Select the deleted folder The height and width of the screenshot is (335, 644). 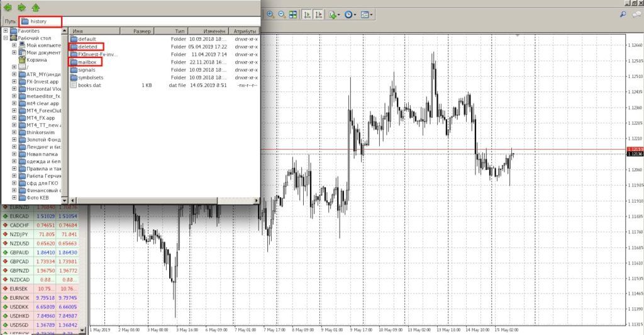pyautogui.click(x=87, y=47)
